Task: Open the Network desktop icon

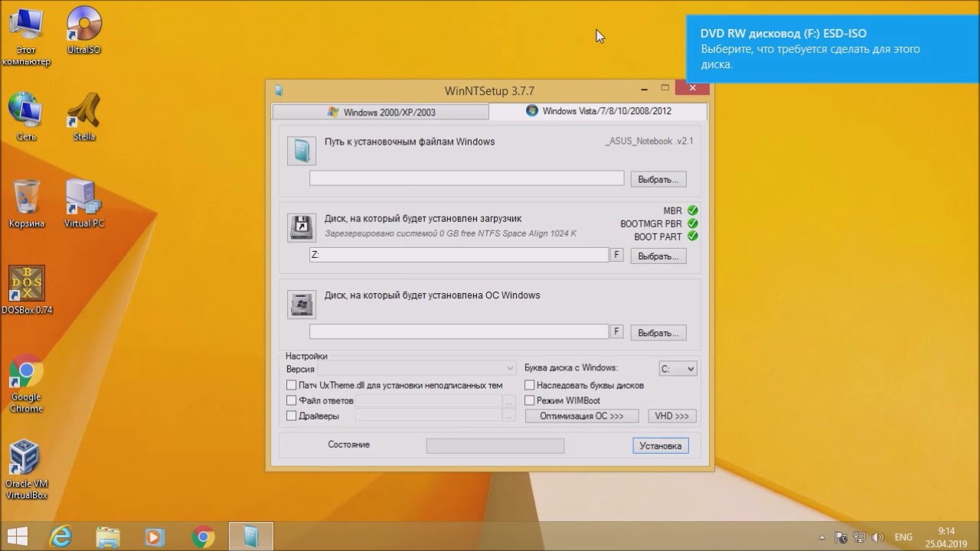Action: 26,116
